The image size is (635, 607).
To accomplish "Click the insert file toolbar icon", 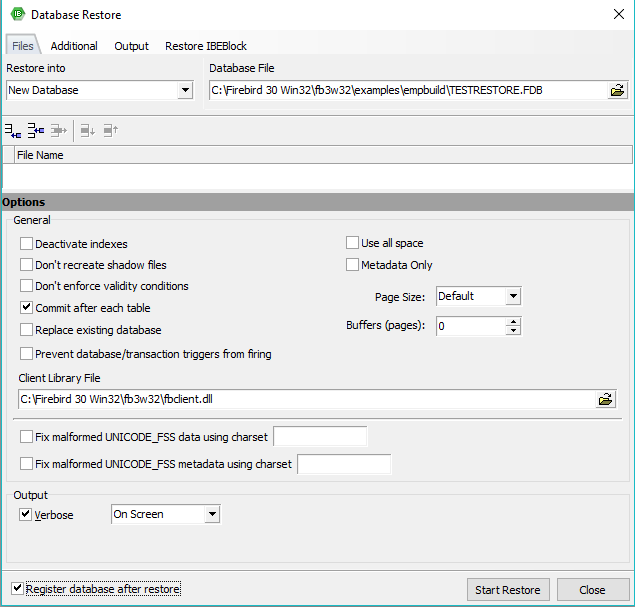I will 36,131.
